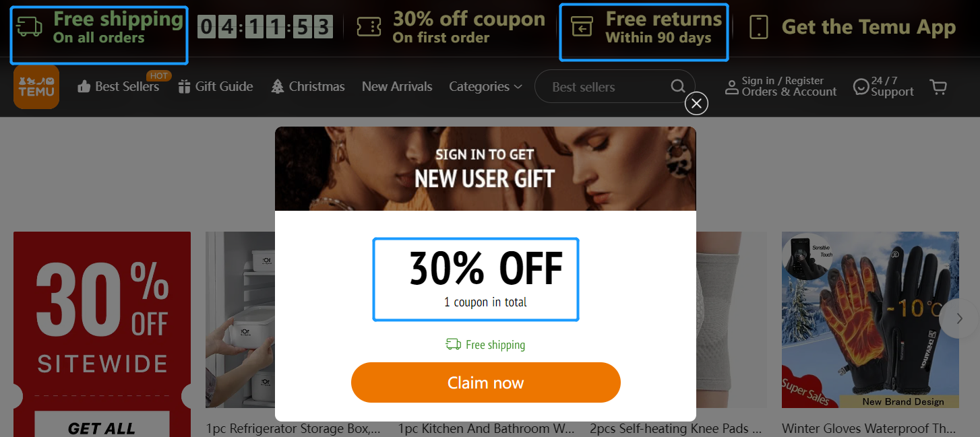Open the shopping cart icon
This screenshot has height=437, width=980.
[938, 87]
